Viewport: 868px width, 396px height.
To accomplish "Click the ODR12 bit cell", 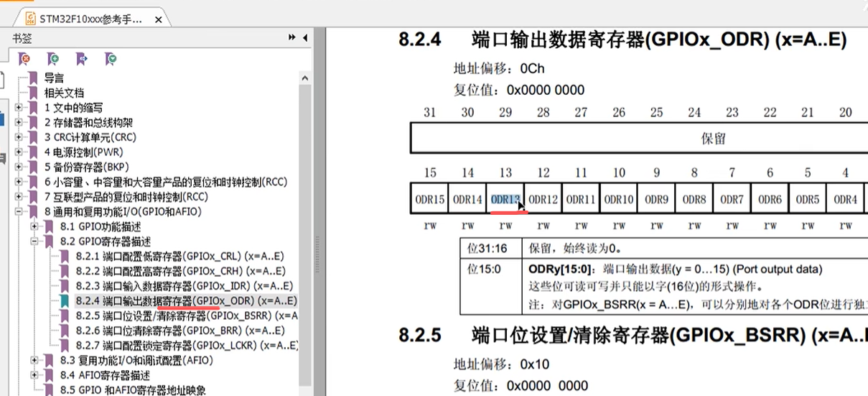I will tap(543, 199).
